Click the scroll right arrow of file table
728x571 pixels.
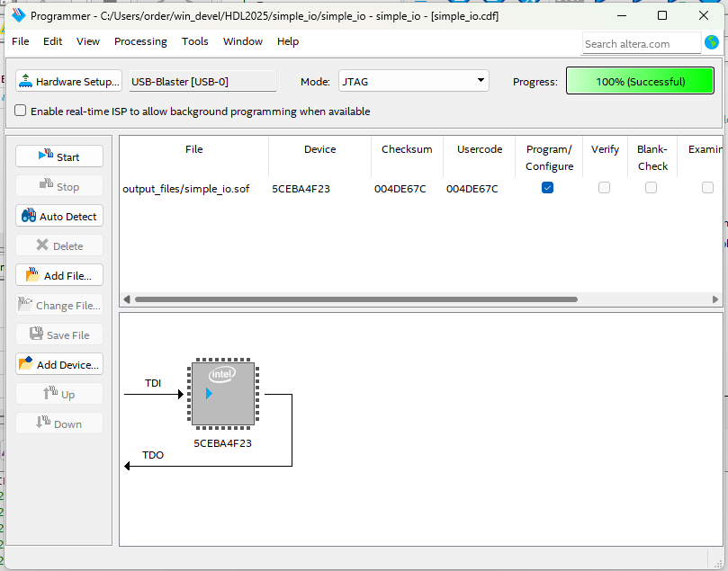click(715, 299)
